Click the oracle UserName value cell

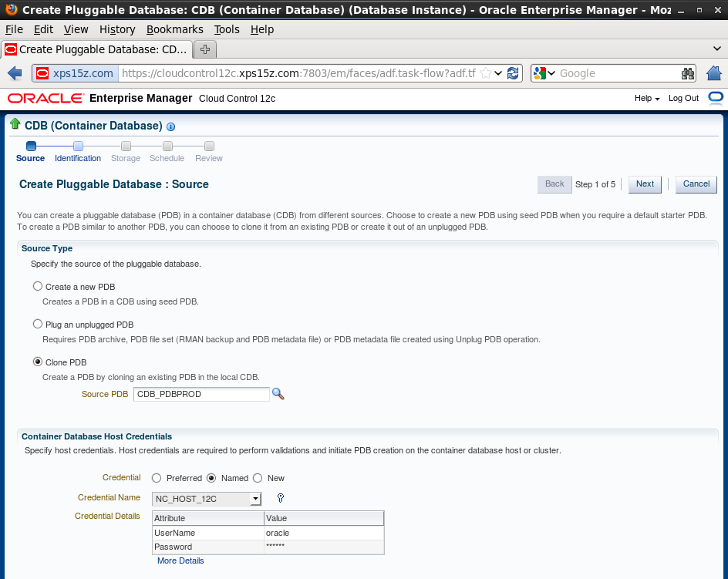tap(324, 533)
